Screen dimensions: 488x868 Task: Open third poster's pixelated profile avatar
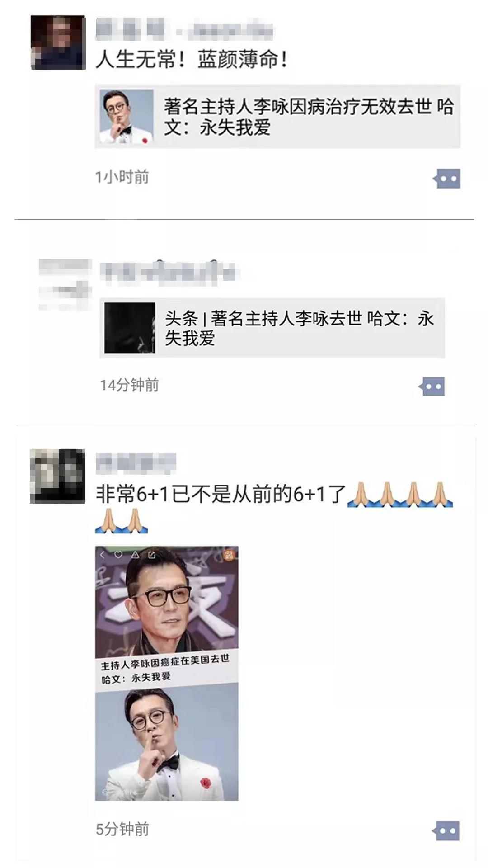(x=57, y=476)
